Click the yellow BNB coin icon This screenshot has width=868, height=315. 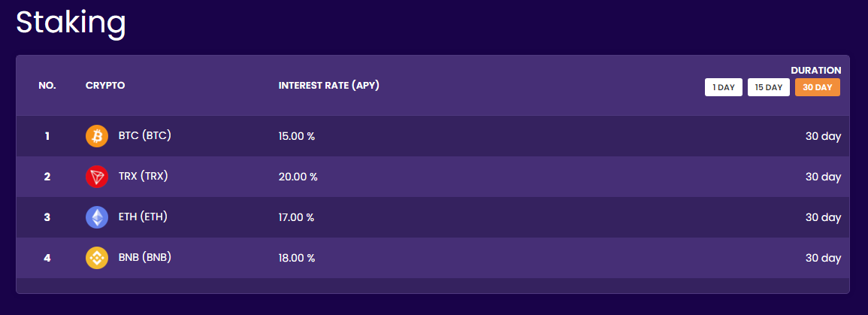point(97,258)
